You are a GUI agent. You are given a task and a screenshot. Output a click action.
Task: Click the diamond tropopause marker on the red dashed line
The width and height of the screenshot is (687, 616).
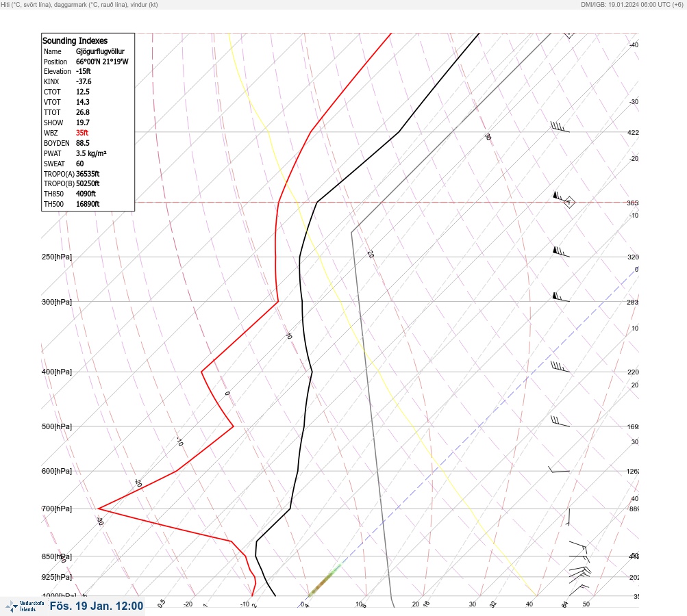pos(569,203)
